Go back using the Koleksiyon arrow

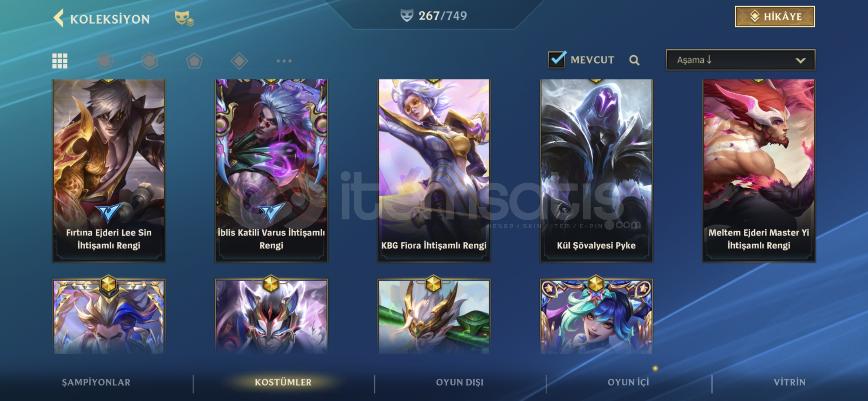coord(59,18)
